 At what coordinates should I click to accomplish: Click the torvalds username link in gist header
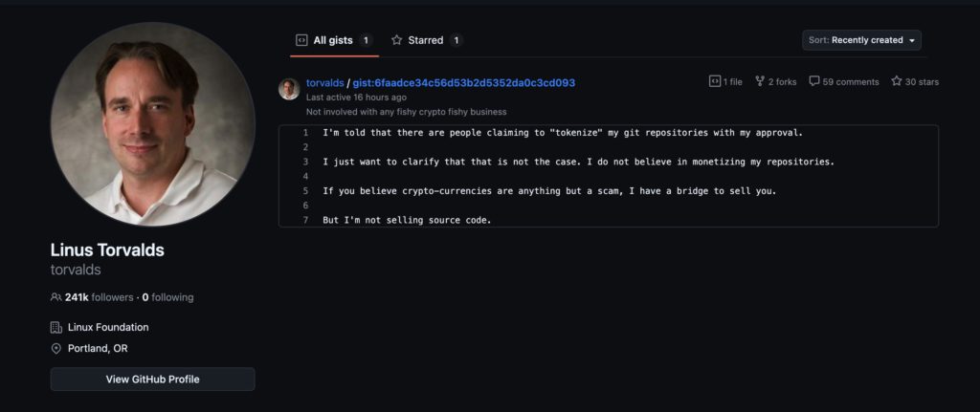[x=324, y=83]
